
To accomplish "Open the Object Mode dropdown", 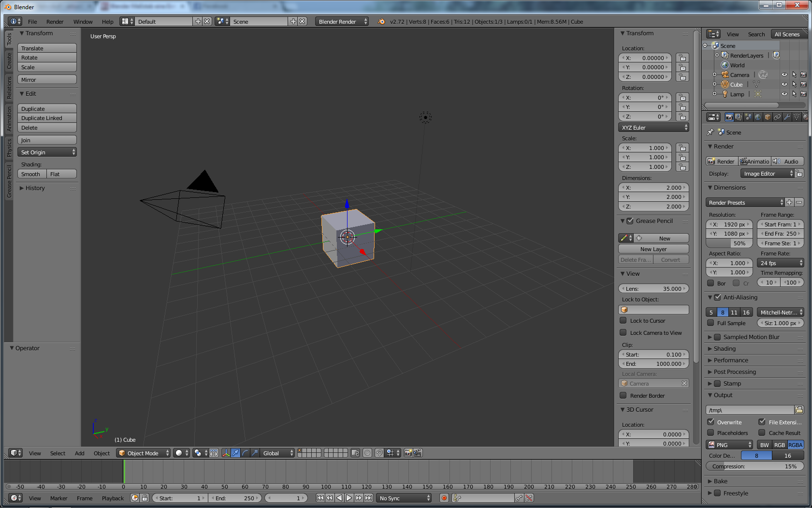I will tap(143, 453).
